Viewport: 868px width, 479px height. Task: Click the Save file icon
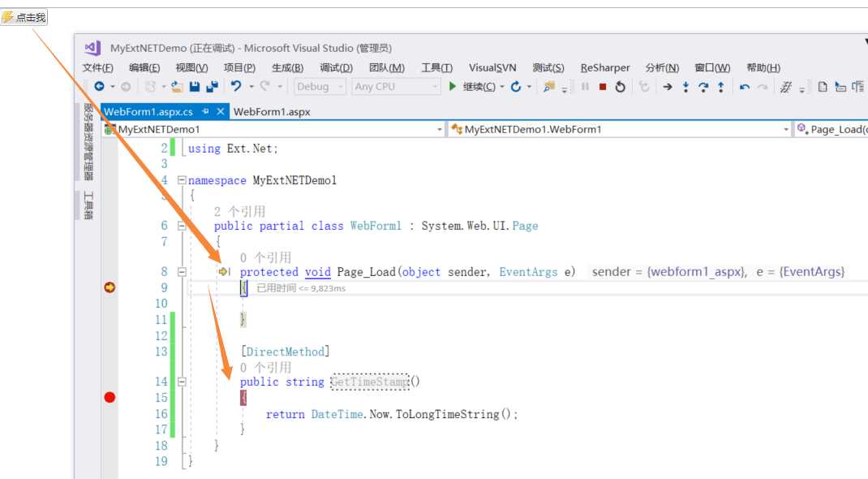[x=195, y=86]
